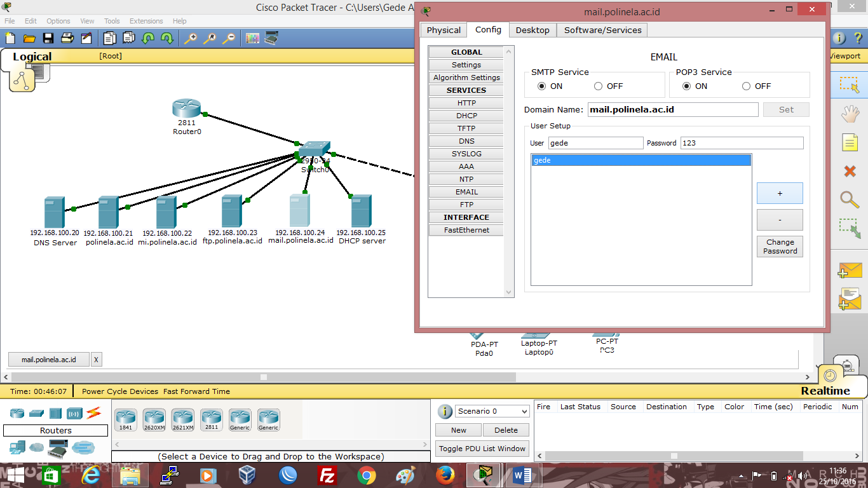
Task: Open the Custom Devices Dialog icon
Action: click(271, 38)
